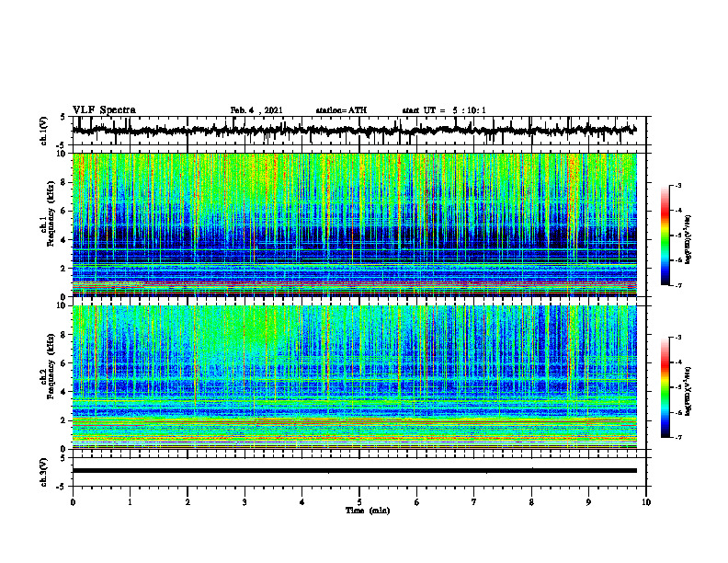Click the '6' tick on ch.2 frequency axis
The height and width of the screenshot is (563, 728).
(x=63, y=363)
